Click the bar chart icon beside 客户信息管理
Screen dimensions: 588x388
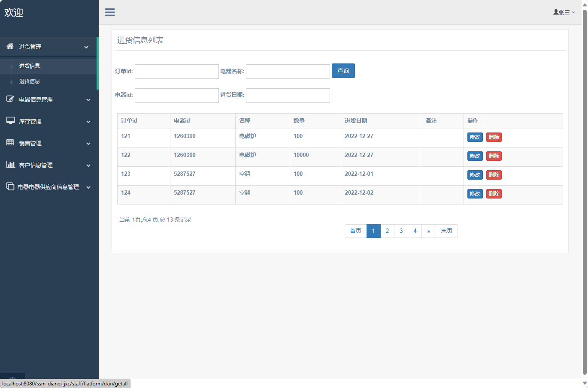[x=10, y=165]
